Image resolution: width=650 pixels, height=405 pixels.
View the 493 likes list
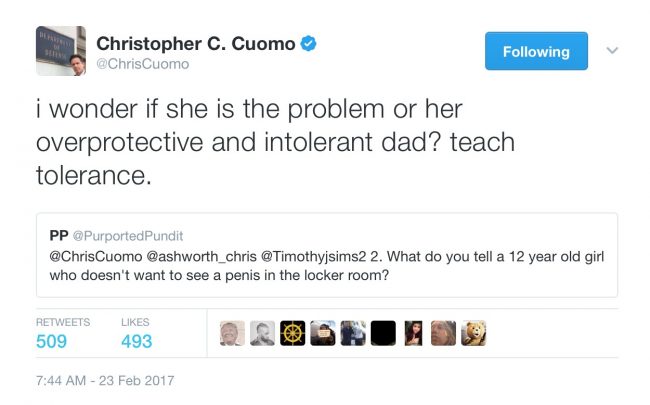coord(136,341)
